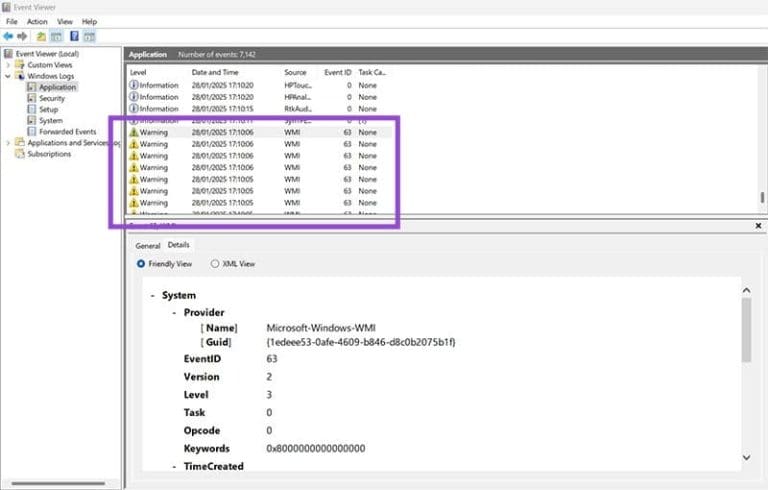Click the details pane down scroll arrow
Screen dimensions: 768x490
746,457
